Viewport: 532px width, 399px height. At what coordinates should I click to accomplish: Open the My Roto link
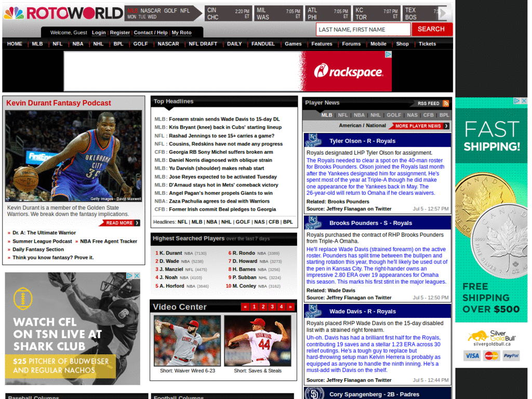(x=181, y=33)
